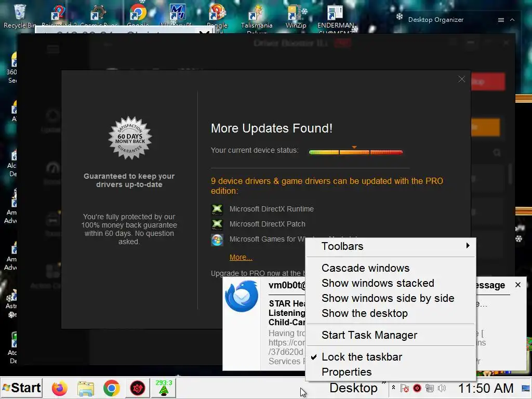Viewport: 532px width, 399px height.
Task: Click the Desktop toolbar label
Action: pos(353,388)
